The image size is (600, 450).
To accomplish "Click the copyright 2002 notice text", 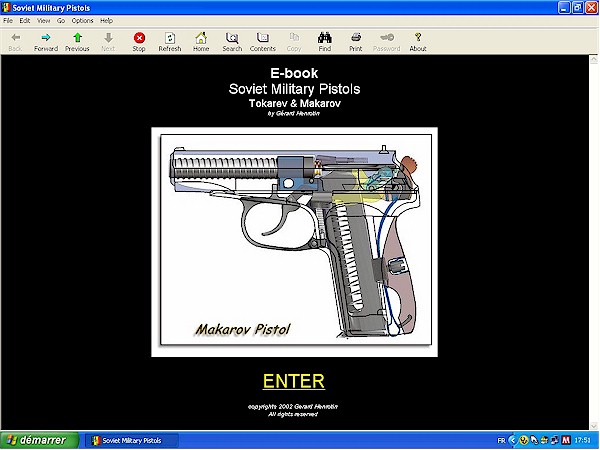I will [x=293, y=407].
